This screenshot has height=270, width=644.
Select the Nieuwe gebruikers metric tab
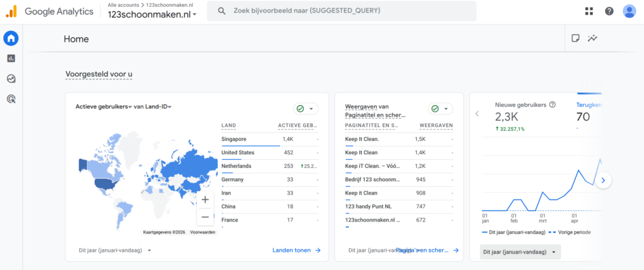point(525,118)
